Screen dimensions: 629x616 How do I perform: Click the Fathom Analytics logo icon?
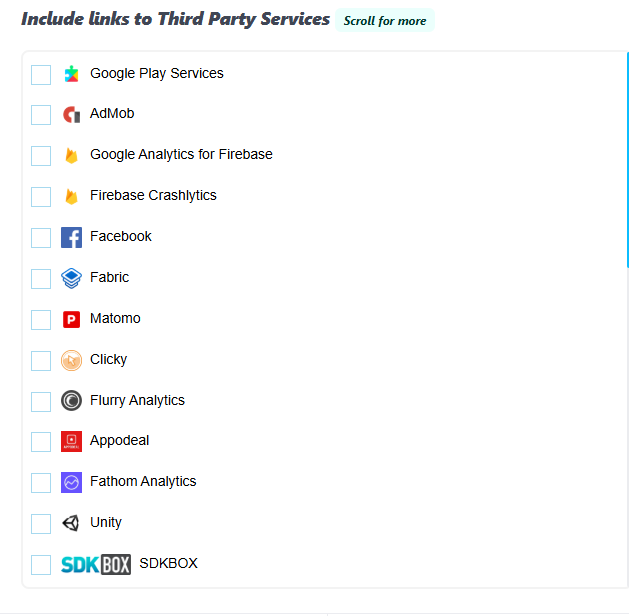pos(71,482)
